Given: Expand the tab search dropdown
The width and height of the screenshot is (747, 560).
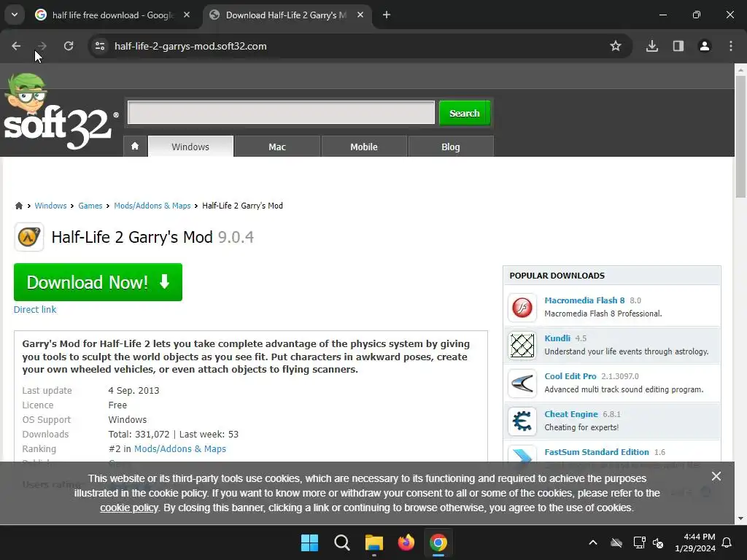Looking at the screenshot, I should [15, 15].
